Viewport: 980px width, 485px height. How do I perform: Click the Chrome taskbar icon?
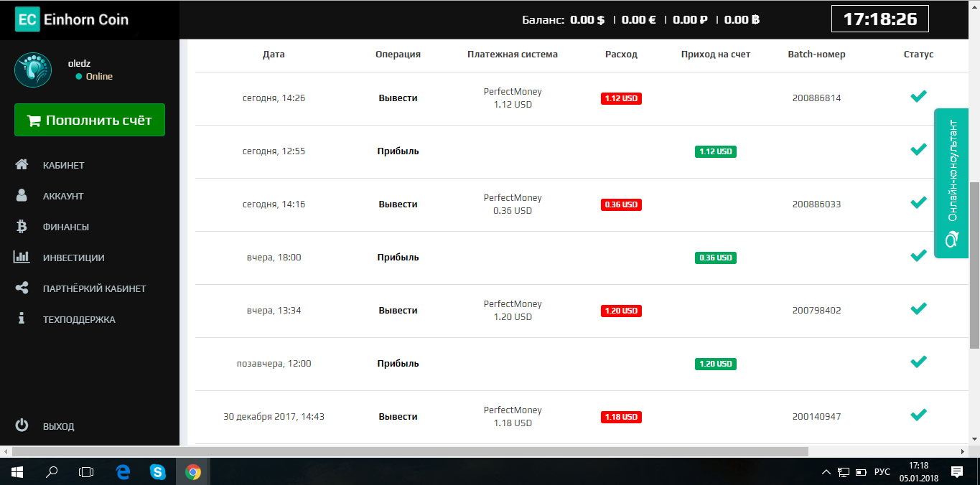(192, 472)
